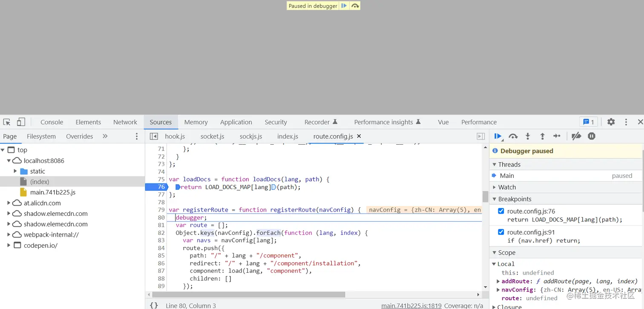Click the at.alicdn.com cloud icon

pyautogui.click(x=17, y=203)
